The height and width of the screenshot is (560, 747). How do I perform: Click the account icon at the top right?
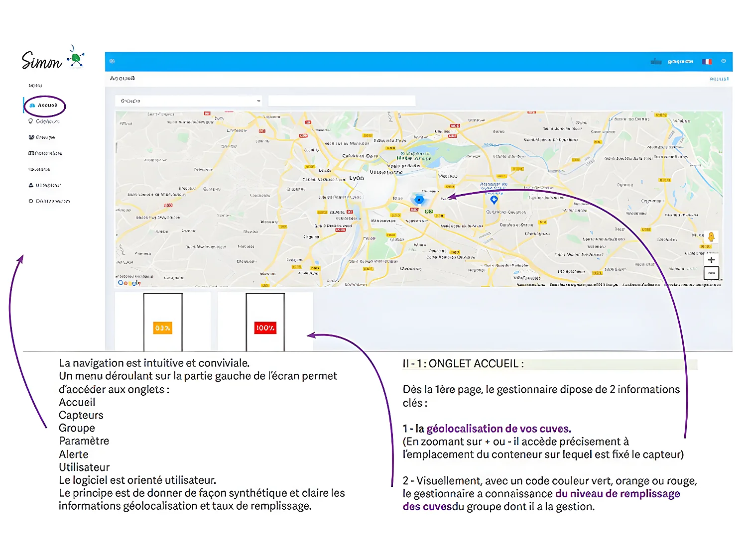[x=724, y=61]
